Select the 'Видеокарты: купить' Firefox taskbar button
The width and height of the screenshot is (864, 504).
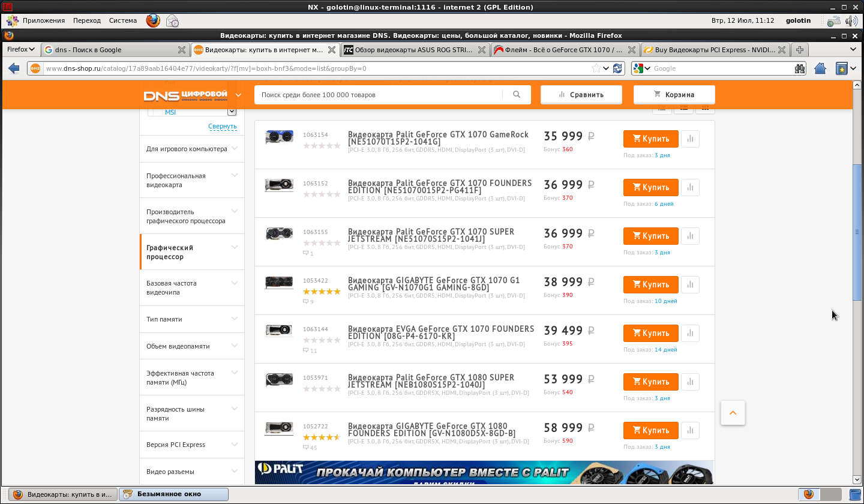click(x=63, y=494)
